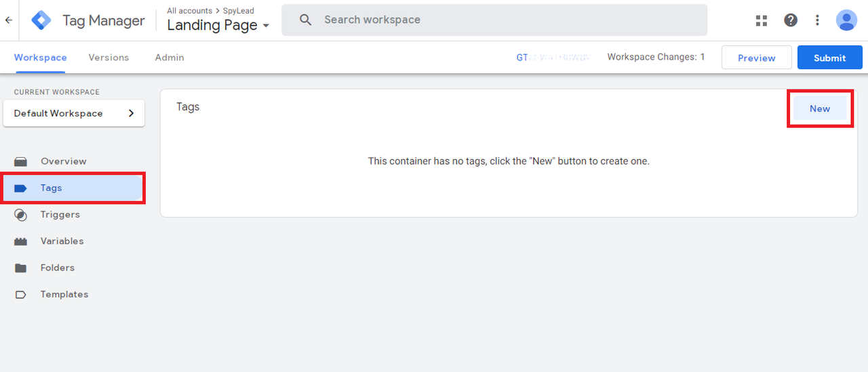
Task: Click the Overview icon in sidebar
Action: click(x=21, y=161)
